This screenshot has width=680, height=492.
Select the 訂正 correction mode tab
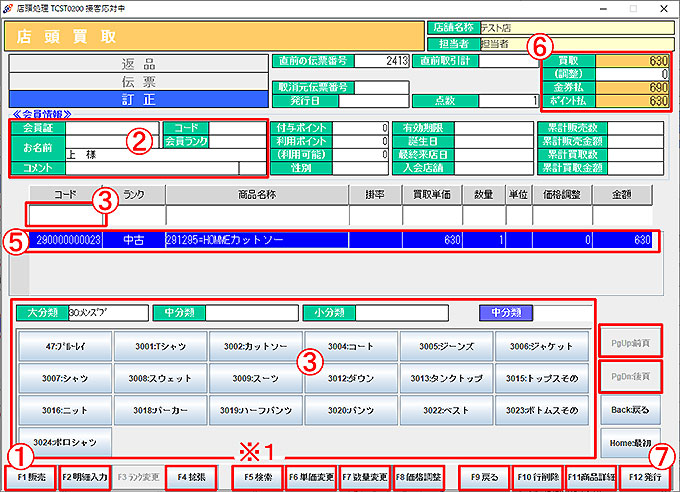coord(135,99)
